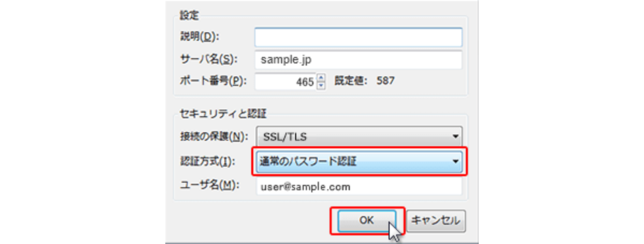The image size is (644, 244).
Task: Click the ポート番号 field showing 465
Action: [x=286, y=82]
